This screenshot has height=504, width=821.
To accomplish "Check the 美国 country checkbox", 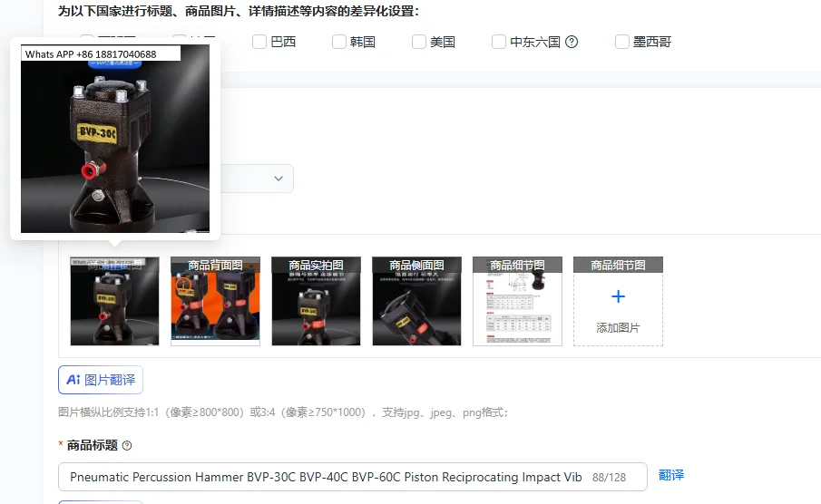I will (x=418, y=42).
